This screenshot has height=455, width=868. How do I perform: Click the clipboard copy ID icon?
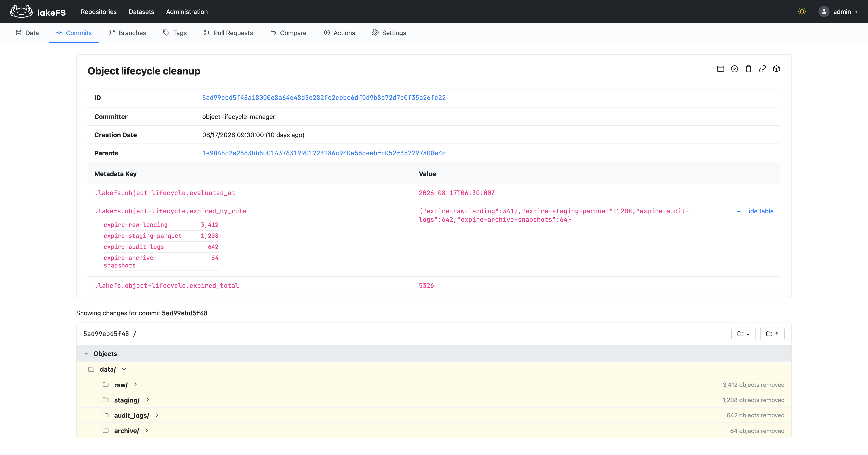click(748, 69)
